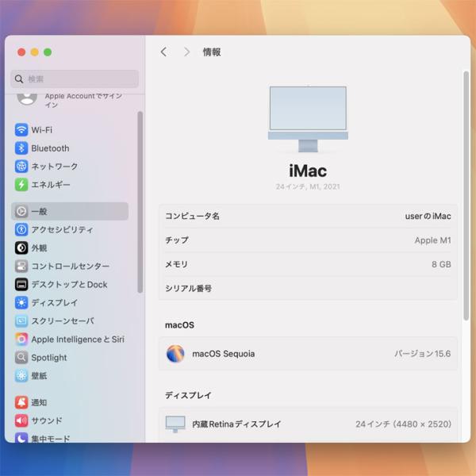Click the コンピュータ名 row label
Screen dimensions: 476x476
point(192,216)
